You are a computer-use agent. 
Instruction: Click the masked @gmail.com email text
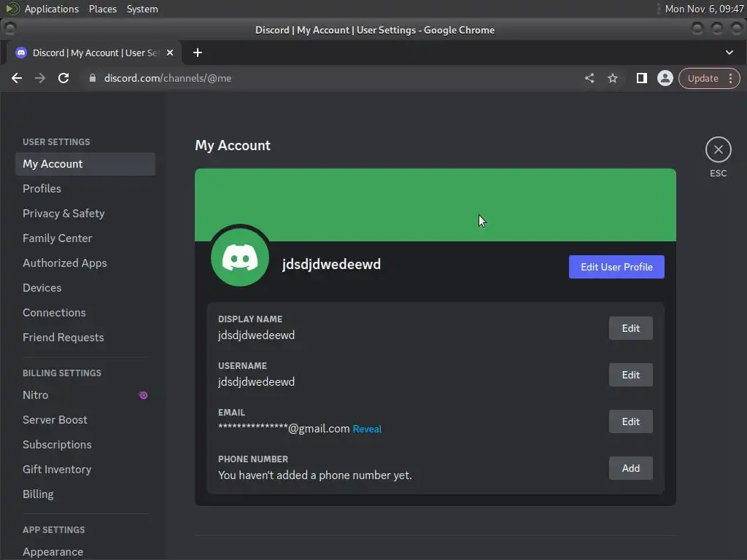point(284,429)
